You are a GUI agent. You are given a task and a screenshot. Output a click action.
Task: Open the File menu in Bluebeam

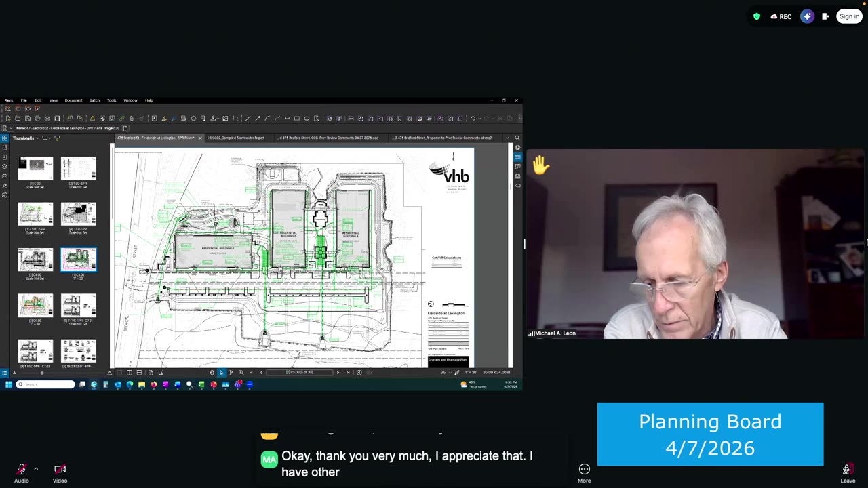[24, 100]
